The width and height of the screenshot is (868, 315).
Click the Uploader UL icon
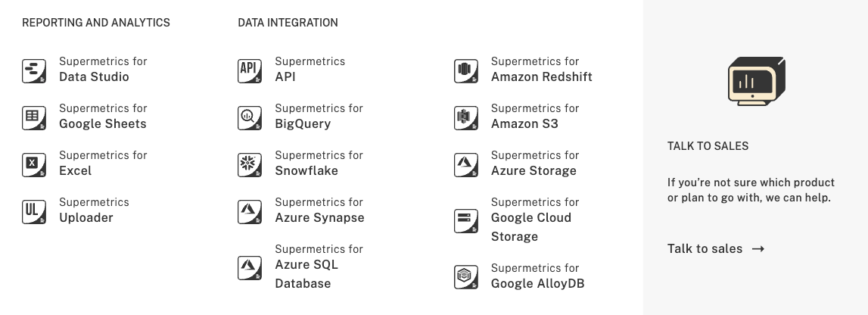coord(34,211)
